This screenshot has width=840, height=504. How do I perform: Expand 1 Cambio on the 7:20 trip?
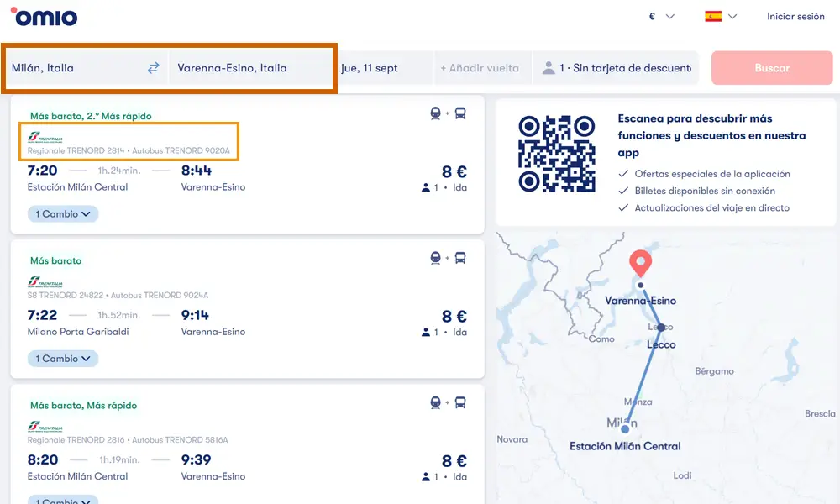tap(63, 213)
